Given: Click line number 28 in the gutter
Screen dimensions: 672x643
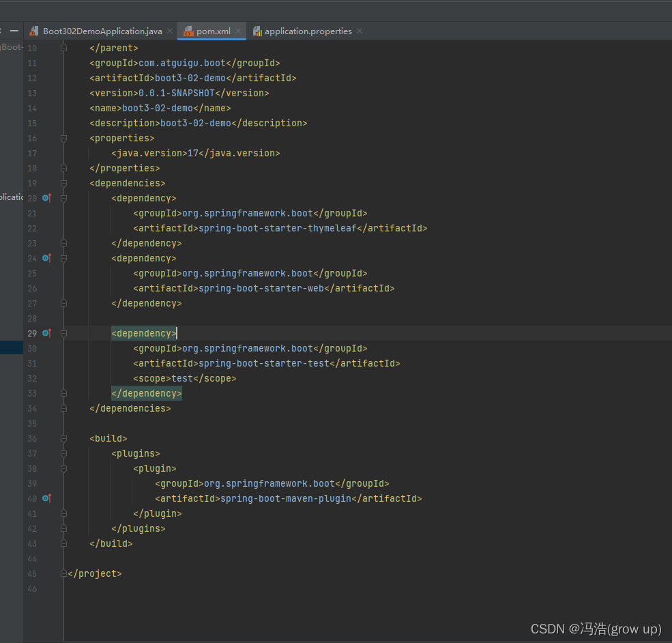Looking at the screenshot, I should 32,319.
